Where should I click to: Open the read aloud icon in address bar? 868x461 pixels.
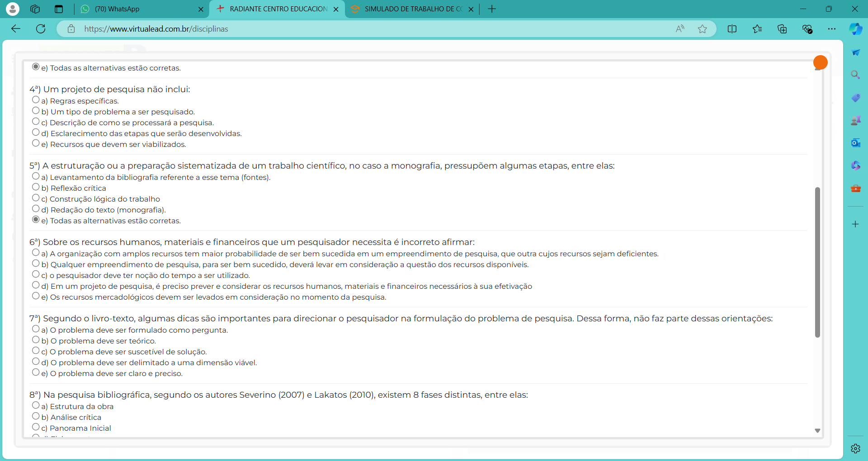click(680, 29)
